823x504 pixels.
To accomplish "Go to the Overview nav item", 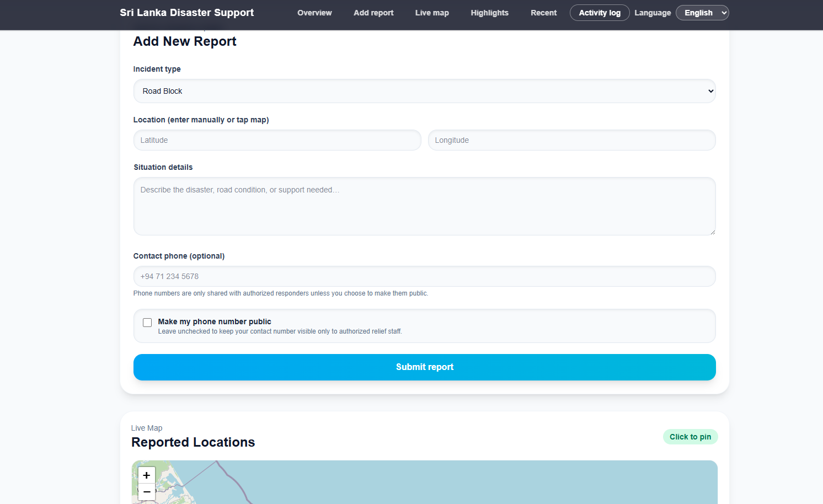I will [314, 13].
